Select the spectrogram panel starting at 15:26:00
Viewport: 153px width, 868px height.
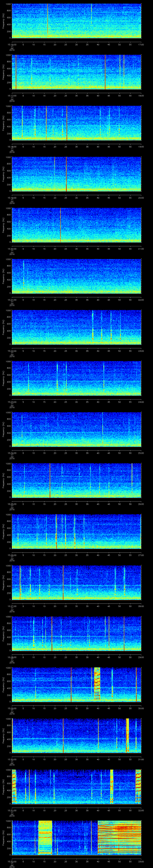click(76, 532)
